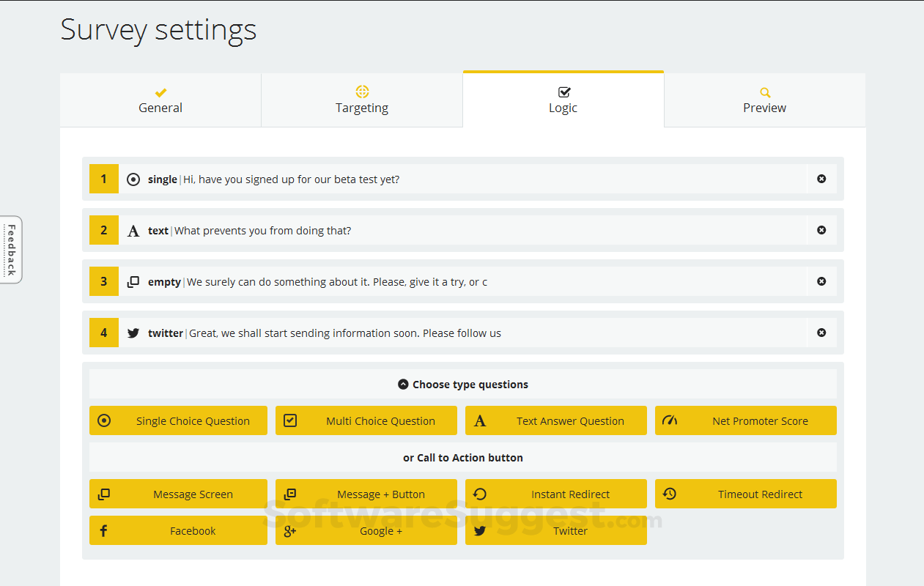Delete the text question row 2
Image resolution: width=924 pixels, height=586 pixels.
(x=821, y=230)
